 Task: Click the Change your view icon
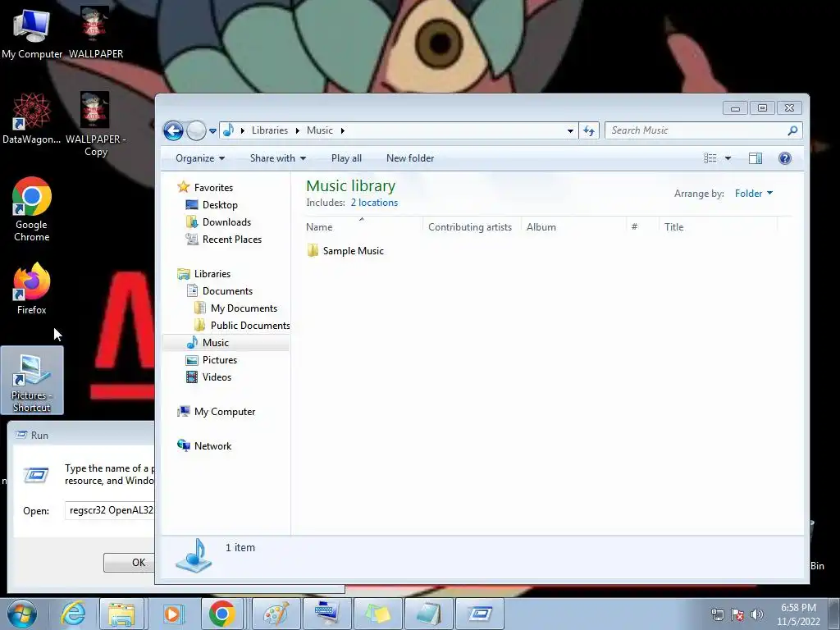(710, 158)
